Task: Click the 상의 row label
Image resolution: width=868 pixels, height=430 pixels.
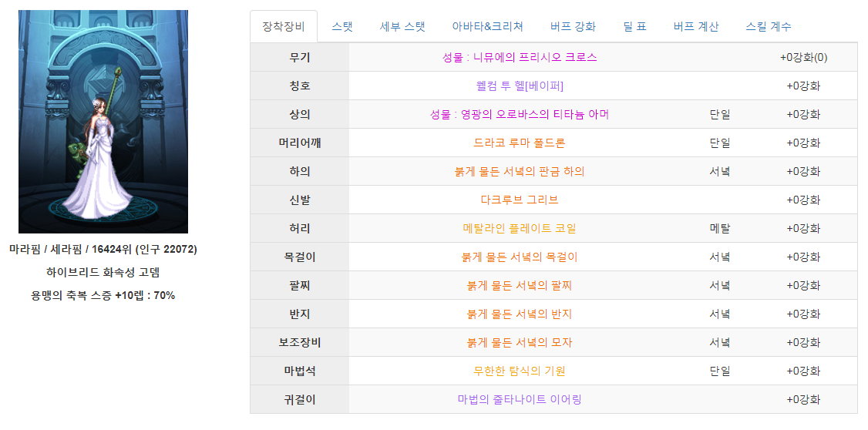Action: coord(299,115)
